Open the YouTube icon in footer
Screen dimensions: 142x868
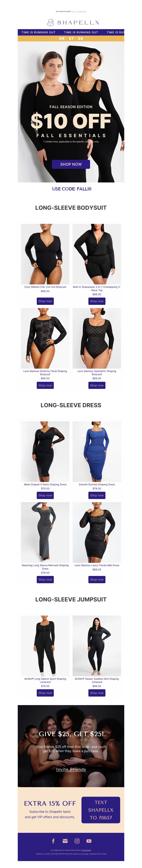click(89, 841)
